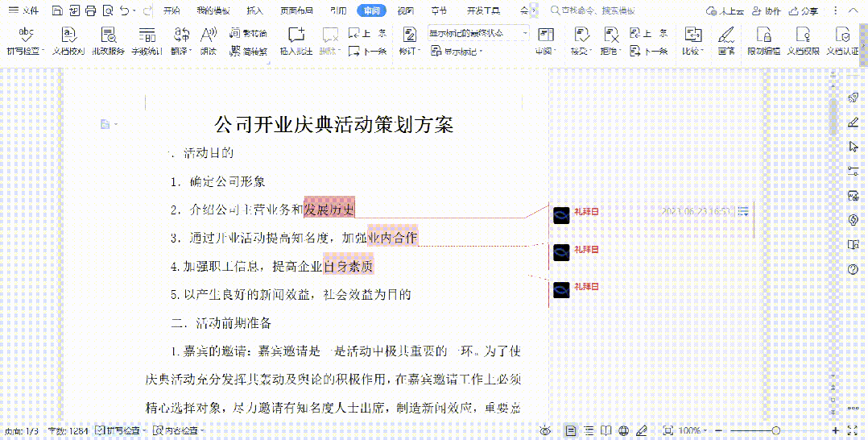Click the help question mark sidebar icon
This screenshot has width=868, height=440.
pyautogui.click(x=853, y=269)
